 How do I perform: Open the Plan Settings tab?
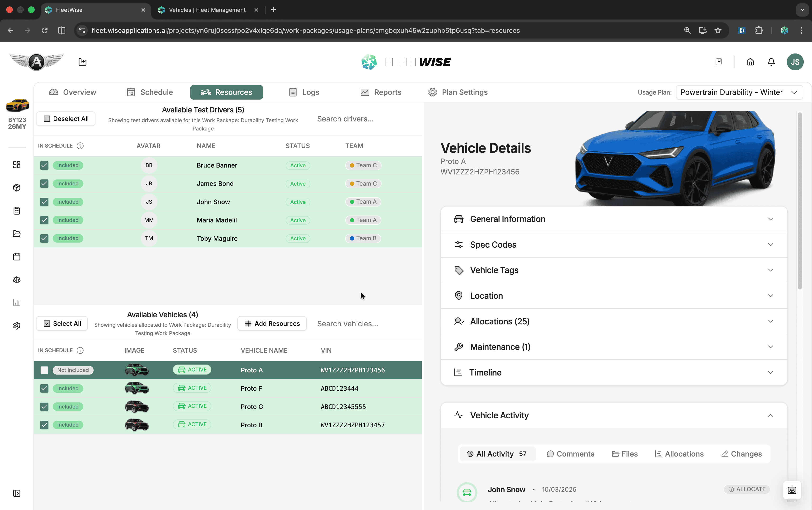click(x=458, y=92)
